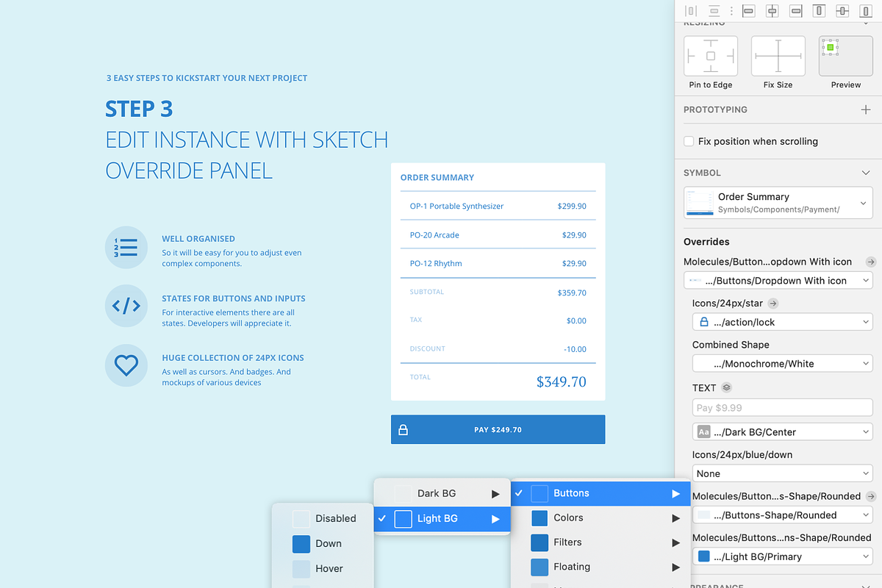Viewport: 882px width, 588px height.
Task: Click blue swatch beside Down menu item
Action: point(301,543)
